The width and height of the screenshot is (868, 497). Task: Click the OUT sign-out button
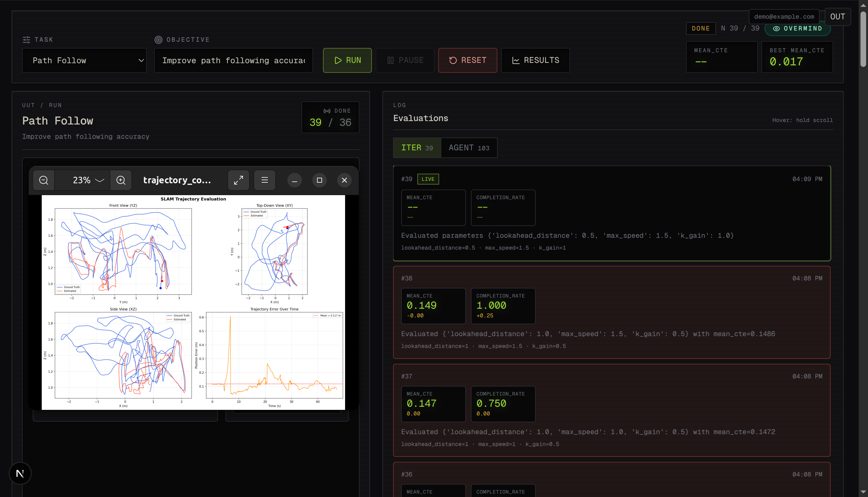click(x=837, y=17)
